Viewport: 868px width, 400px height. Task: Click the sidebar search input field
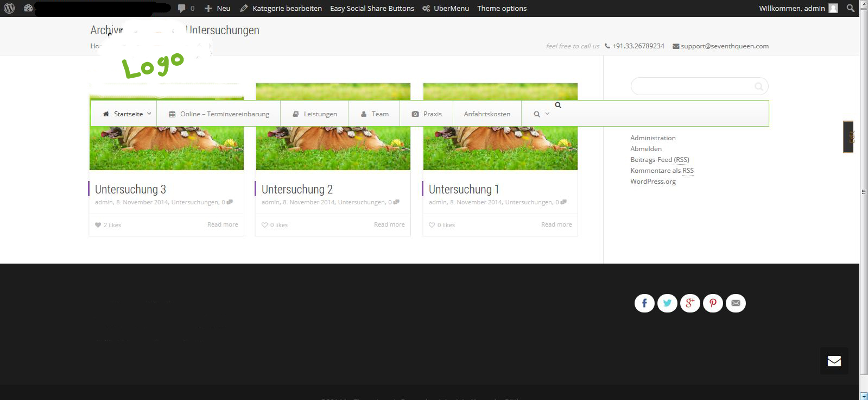(x=692, y=86)
